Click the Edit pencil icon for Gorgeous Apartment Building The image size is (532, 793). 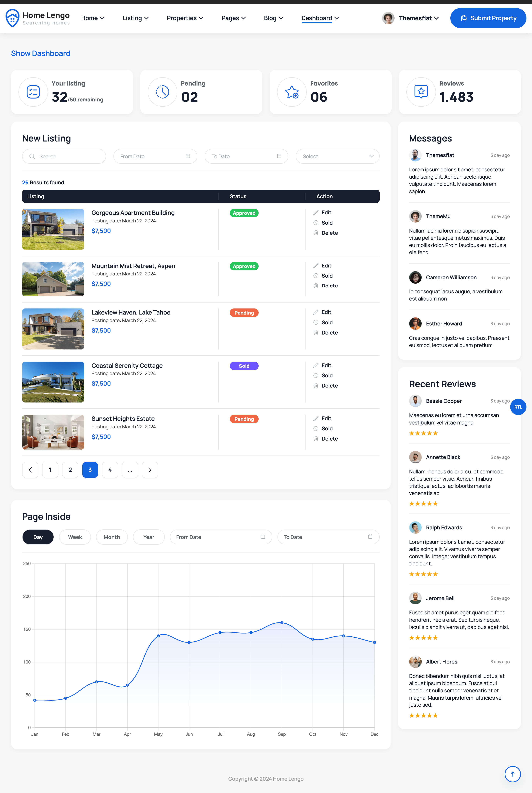[316, 212]
